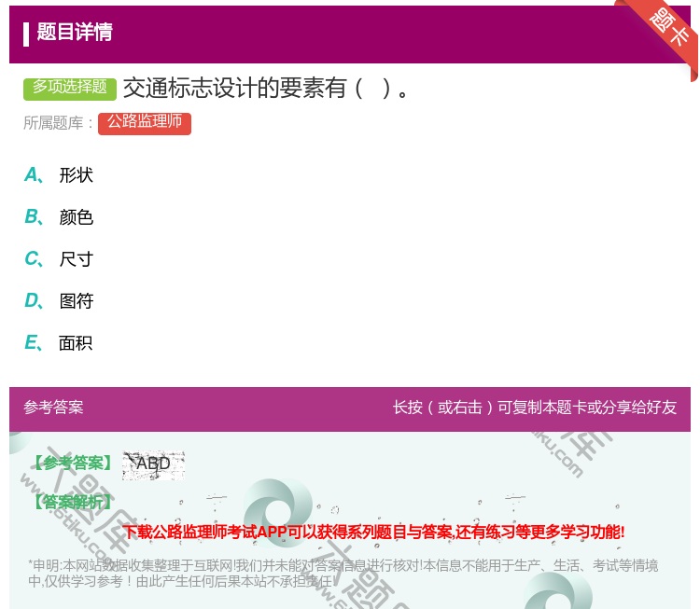Screen dimensions: 700x609
Task: Click the ABD answer image
Action: point(153,465)
